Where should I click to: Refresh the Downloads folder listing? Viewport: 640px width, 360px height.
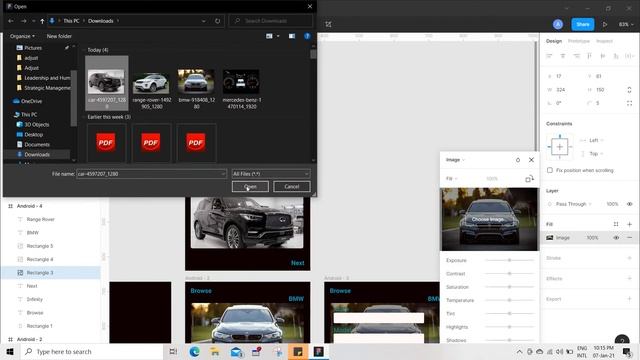(218, 21)
